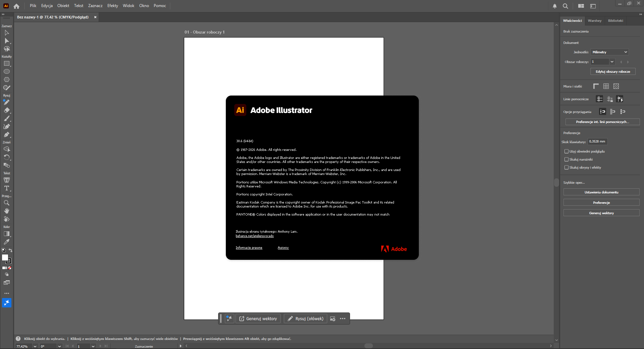The image size is (644, 349).
Task: Select the Pen tool
Action: tap(7, 134)
